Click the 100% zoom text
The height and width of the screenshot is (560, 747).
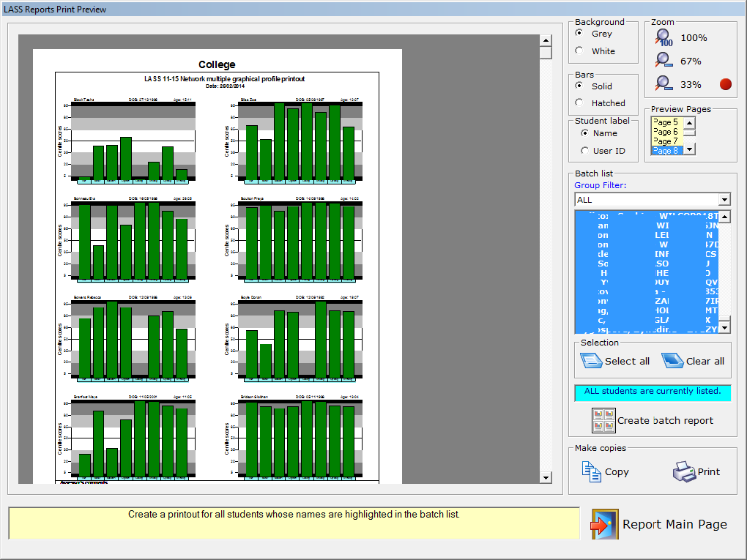click(x=694, y=37)
